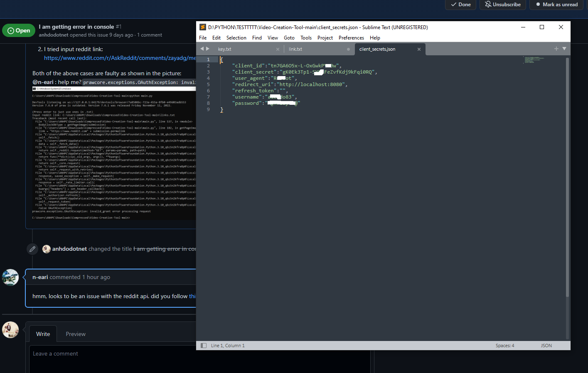The width and height of the screenshot is (588, 373).
Task: Open the Edit menu
Action: click(x=217, y=38)
